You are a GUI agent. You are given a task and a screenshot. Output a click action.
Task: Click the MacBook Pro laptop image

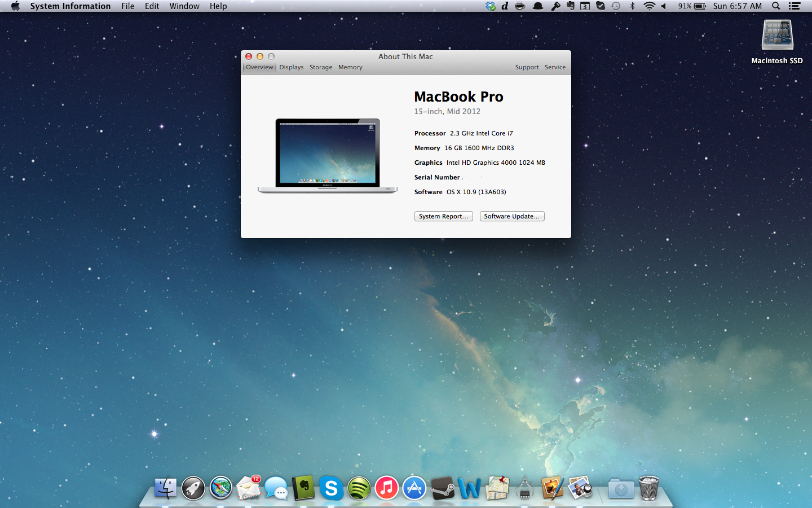click(x=328, y=156)
